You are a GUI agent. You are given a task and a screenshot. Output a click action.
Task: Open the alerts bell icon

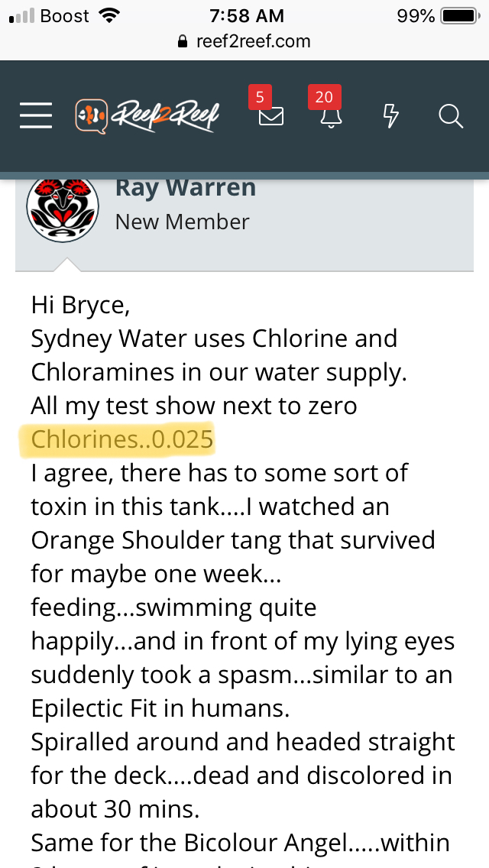[x=332, y=117]
